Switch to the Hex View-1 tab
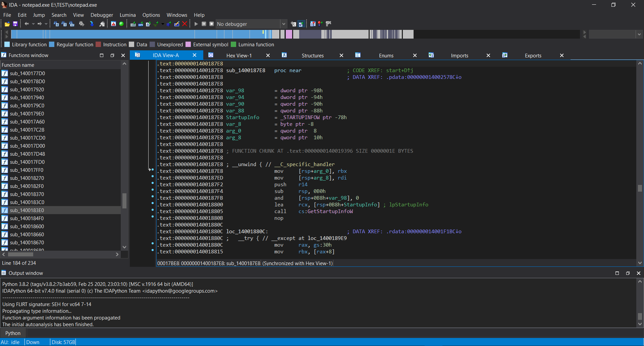 click(x=239, y=56)
